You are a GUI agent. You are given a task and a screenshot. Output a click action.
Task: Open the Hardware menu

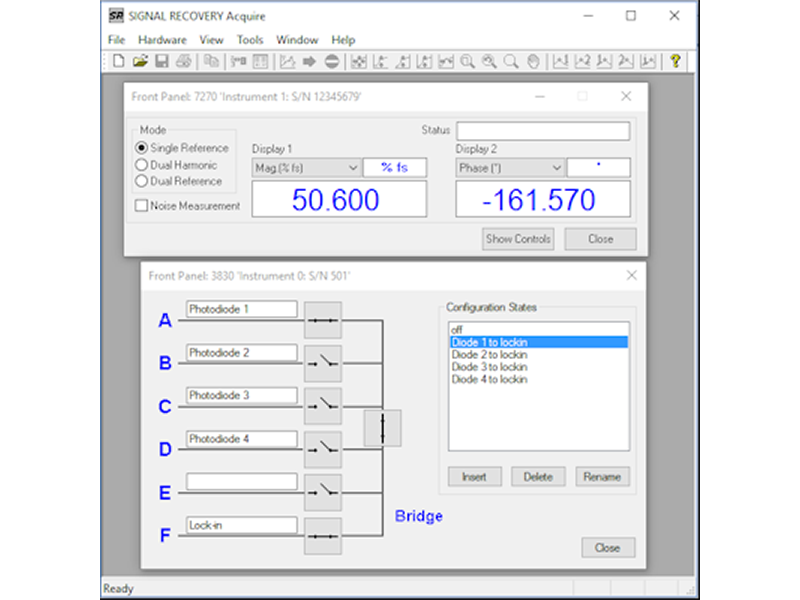coord(162,40)
